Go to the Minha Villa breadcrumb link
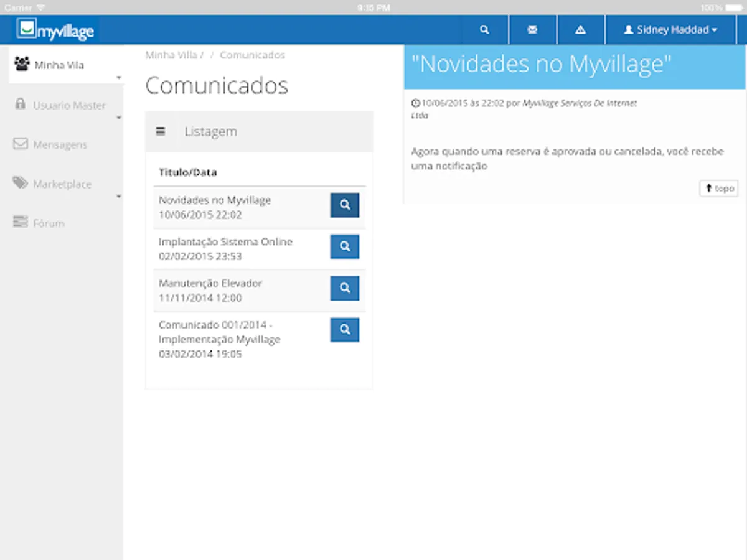Image resolution: width=747 pixels, height=560 pixels. [x=171, y=55]
